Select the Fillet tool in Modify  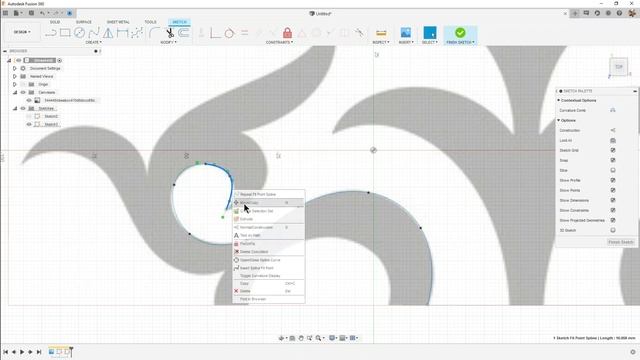point(154,33)
